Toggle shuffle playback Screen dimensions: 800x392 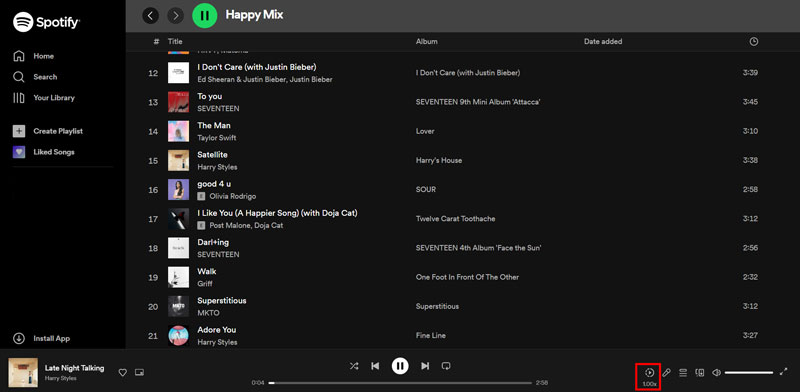[354, 365]
